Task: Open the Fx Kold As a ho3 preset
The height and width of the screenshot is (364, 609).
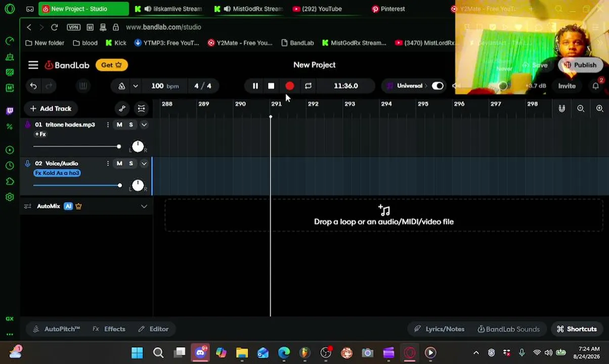Action: point(57,173)
